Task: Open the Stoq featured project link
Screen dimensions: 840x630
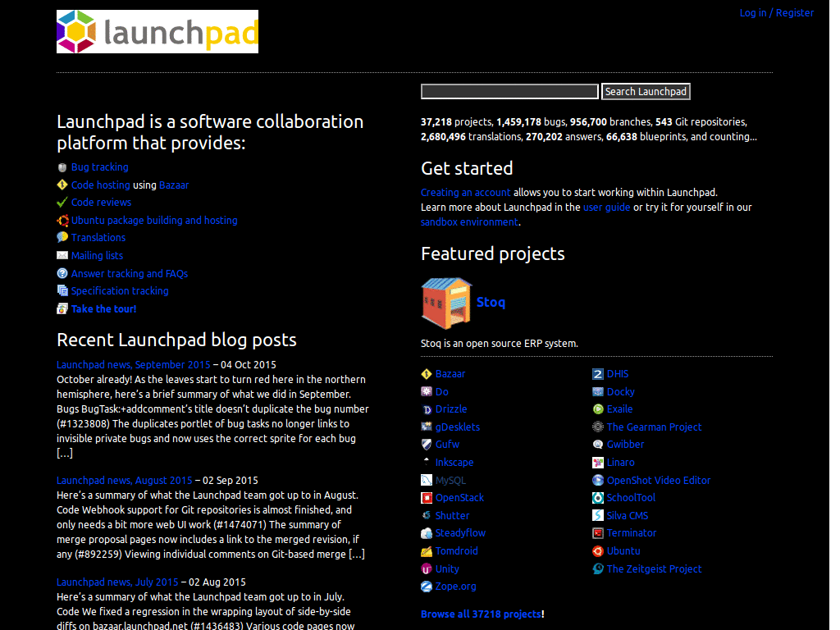Action: coord(491,302)
